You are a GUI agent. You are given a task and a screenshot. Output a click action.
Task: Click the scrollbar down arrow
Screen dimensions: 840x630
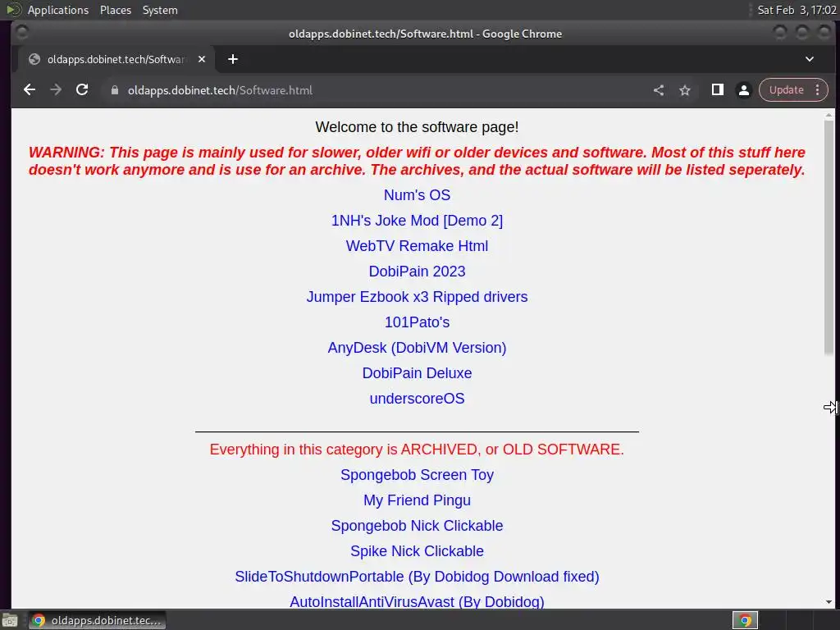click(829, 603)
